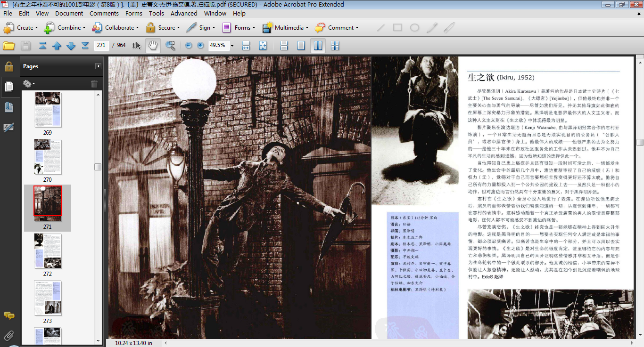Select page 273 thumbnail
Image resolution: width=644 pixels, height=347 pixels.
click(48, 298)
